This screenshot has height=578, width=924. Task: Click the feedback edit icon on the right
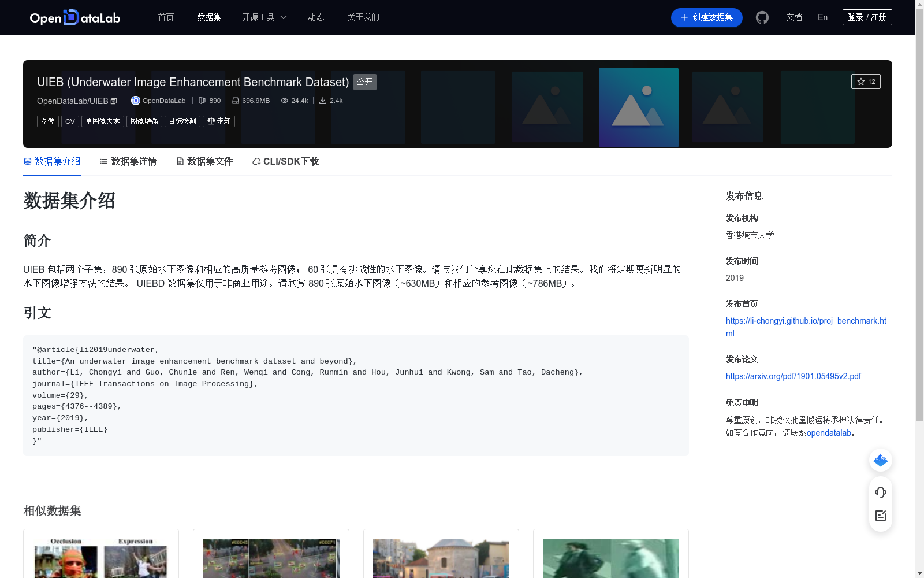coord(880,516)
